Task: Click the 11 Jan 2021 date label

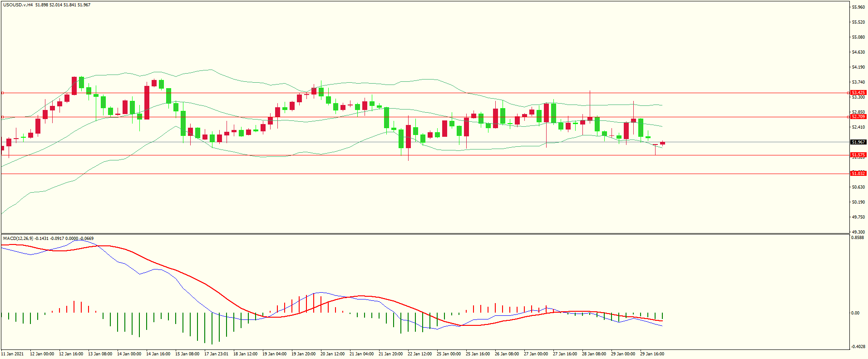Action: coord(13,354)
